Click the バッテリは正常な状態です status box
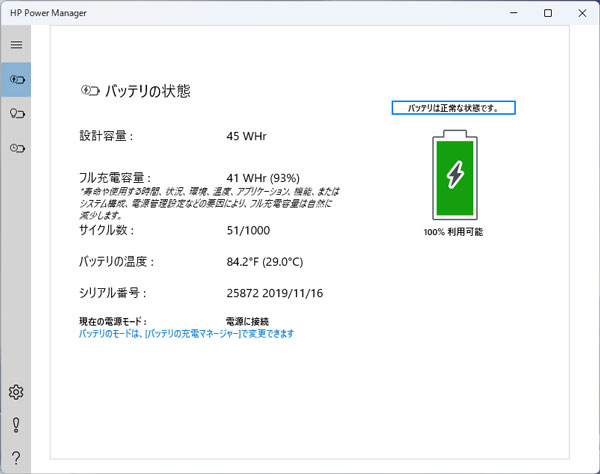This screenshot has height=474, width=600. (454, 108)
